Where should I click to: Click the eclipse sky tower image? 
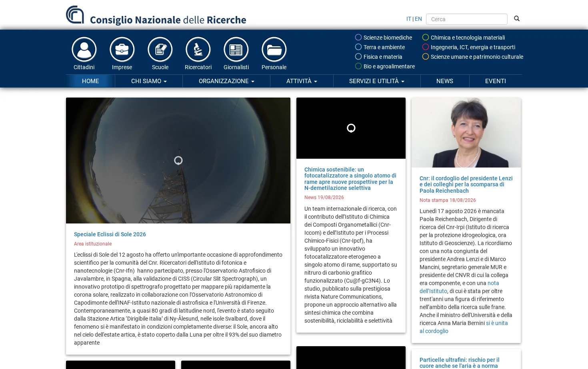click(x=178, y=160)
